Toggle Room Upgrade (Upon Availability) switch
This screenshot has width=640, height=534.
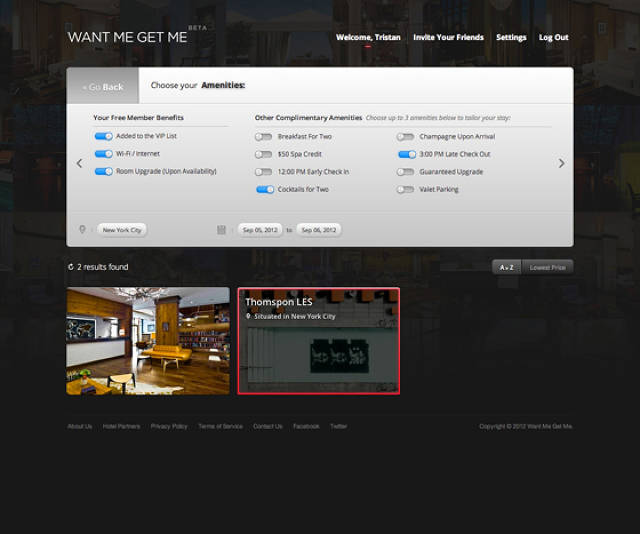pos(104,171)
